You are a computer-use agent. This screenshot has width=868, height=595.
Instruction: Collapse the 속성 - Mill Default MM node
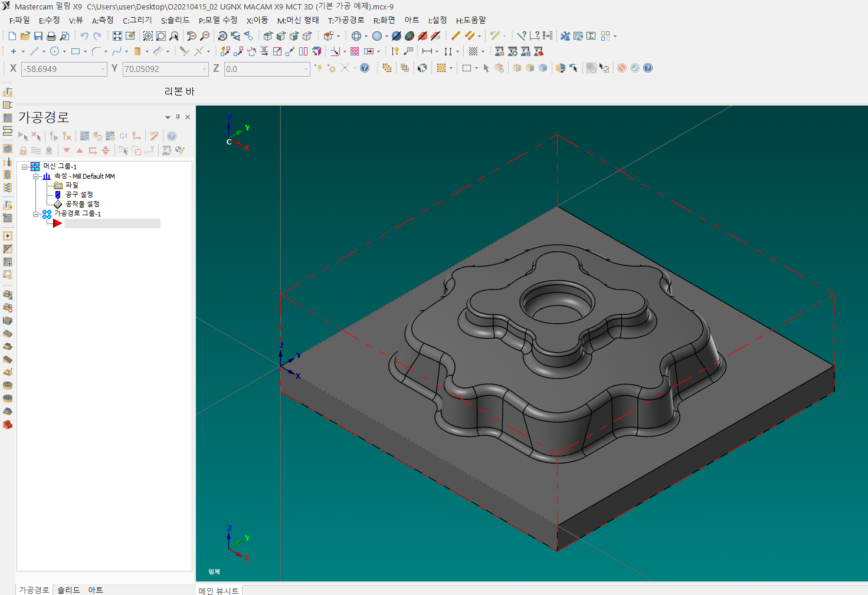click(x=36, y=176)
